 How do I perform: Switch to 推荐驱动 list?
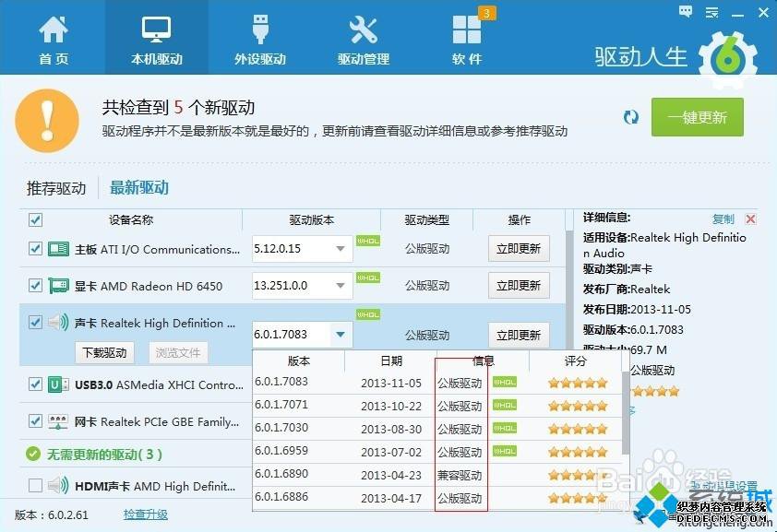coord(56,188)
